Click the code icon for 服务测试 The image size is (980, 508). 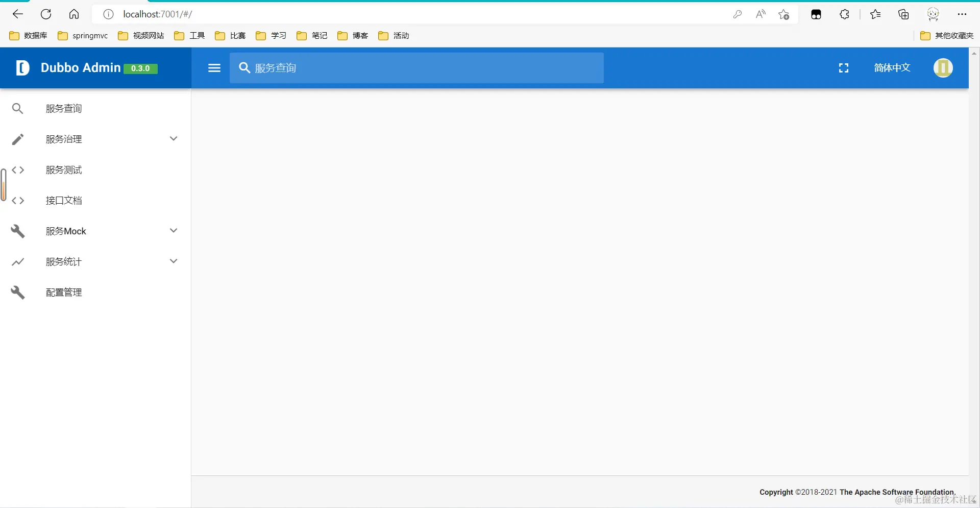[x=18, y=170]
